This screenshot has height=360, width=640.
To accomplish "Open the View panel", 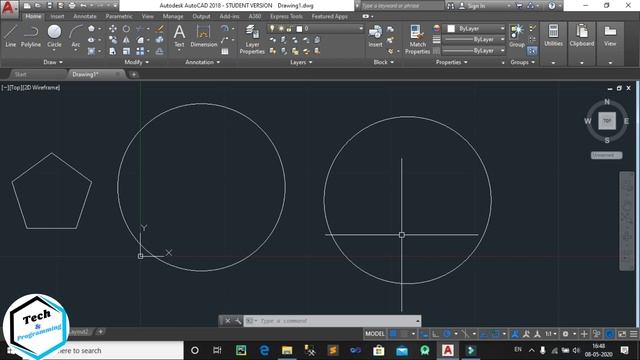I will point(610,43).
